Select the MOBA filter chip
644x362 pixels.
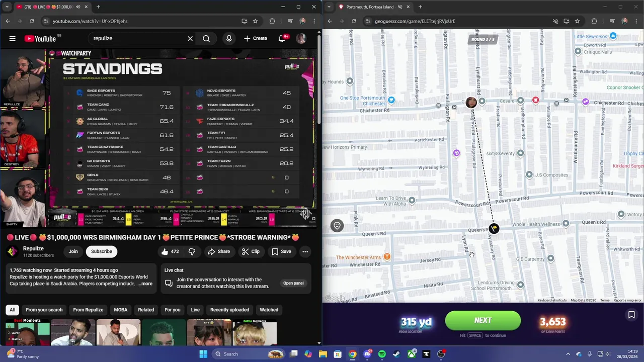click(x=121, y=310)
